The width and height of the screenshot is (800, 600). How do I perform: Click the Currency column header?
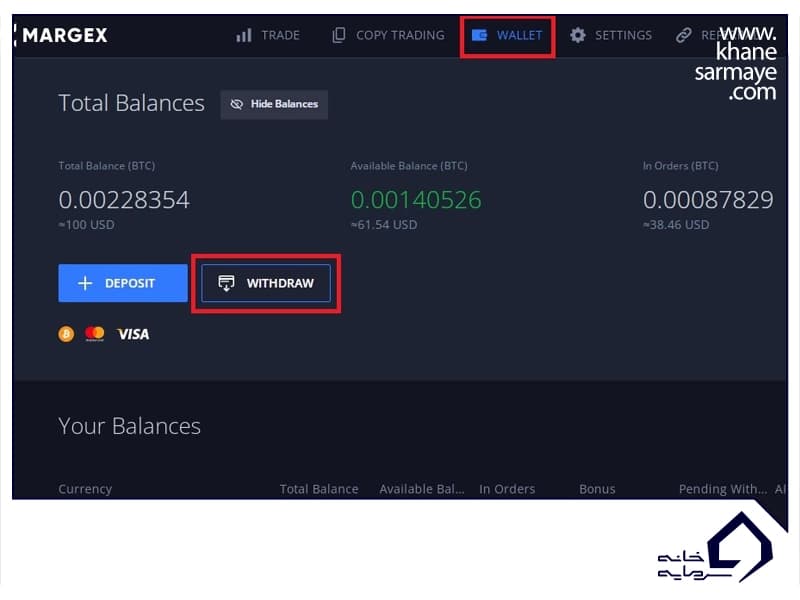[85, 489]
